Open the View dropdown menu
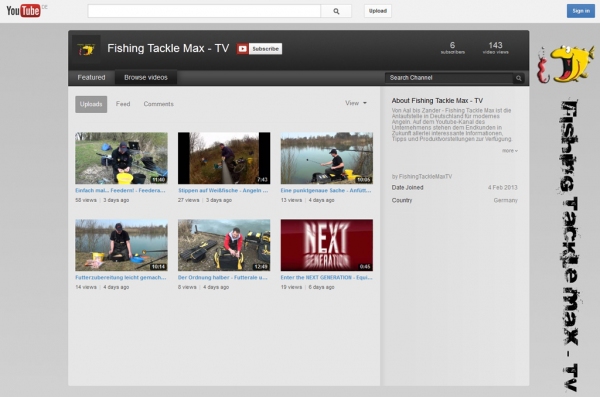 356,103
